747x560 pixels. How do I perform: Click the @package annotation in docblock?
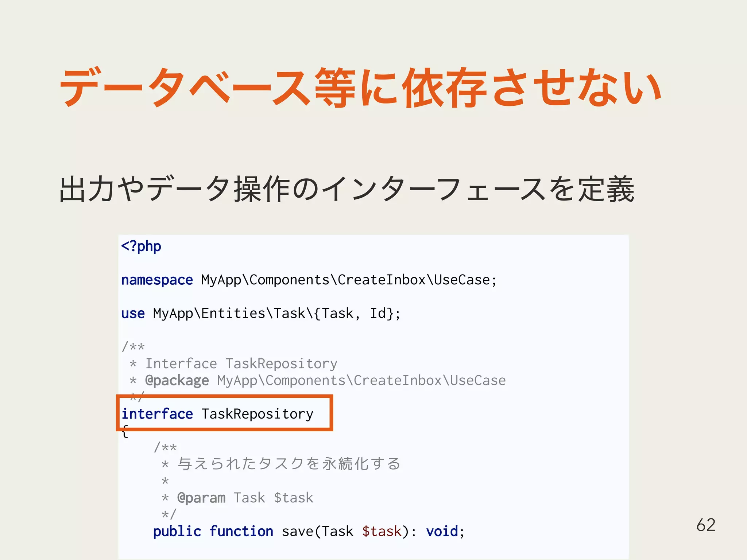(177, 381)
